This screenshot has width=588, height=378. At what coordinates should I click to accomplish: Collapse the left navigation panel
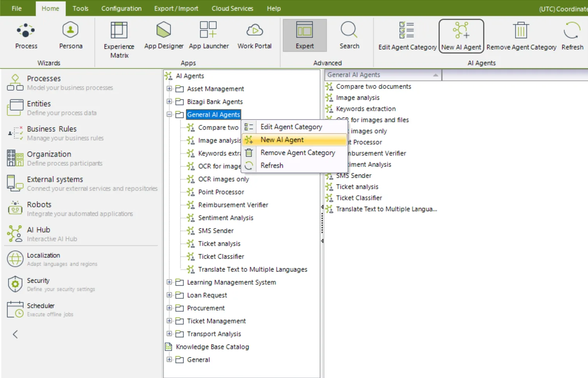pos(15,334)
